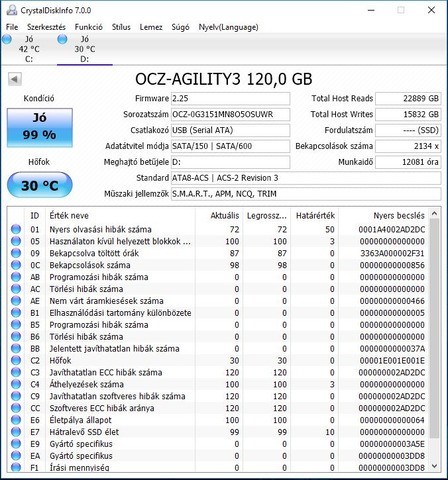This screenshot has height=480, width=448.
Task: Click the Csatlakozó field USB (Serial ATA)
Action: pyautogui.click(x=230, y=130)
